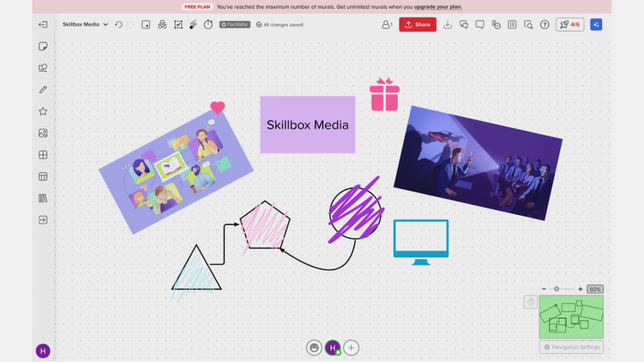
Task: Invite people with the plus button
Action: click(x=351, y=348)
